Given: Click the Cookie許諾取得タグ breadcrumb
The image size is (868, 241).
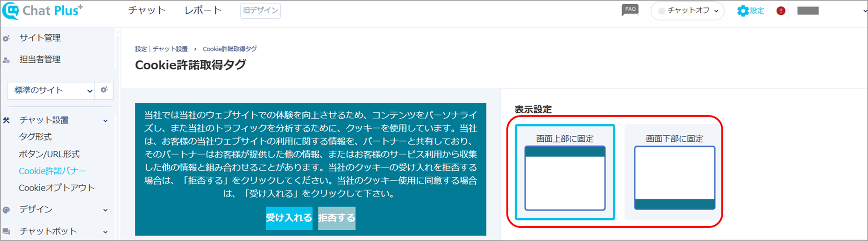Looking at the screenshot, I should click(x=229, y=49).
